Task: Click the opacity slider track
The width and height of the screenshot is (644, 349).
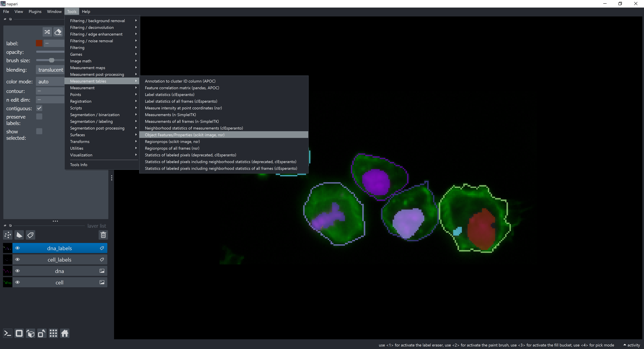Action: (x=50, y=52)
